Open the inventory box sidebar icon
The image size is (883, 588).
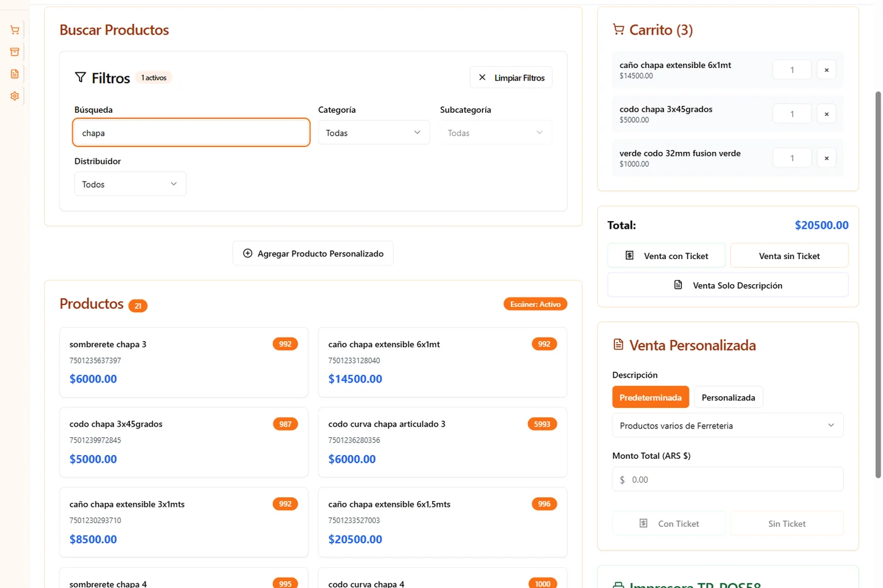[15, 52]
